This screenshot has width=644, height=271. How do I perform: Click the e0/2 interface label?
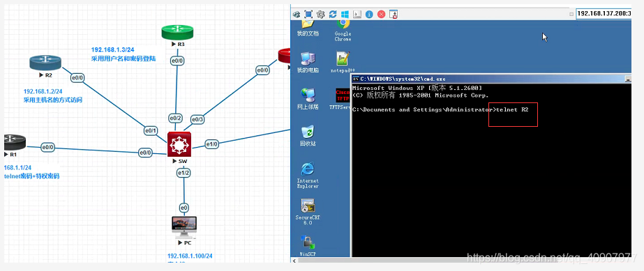click(x=175, y=118)
